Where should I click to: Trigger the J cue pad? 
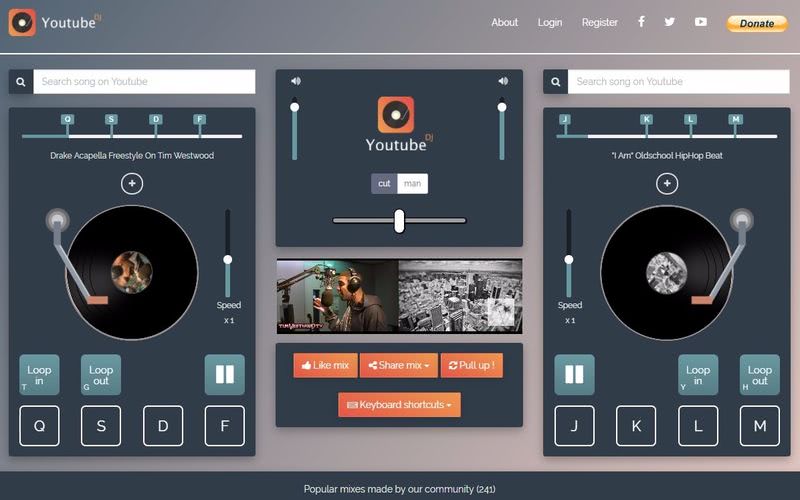coord(574,426)
